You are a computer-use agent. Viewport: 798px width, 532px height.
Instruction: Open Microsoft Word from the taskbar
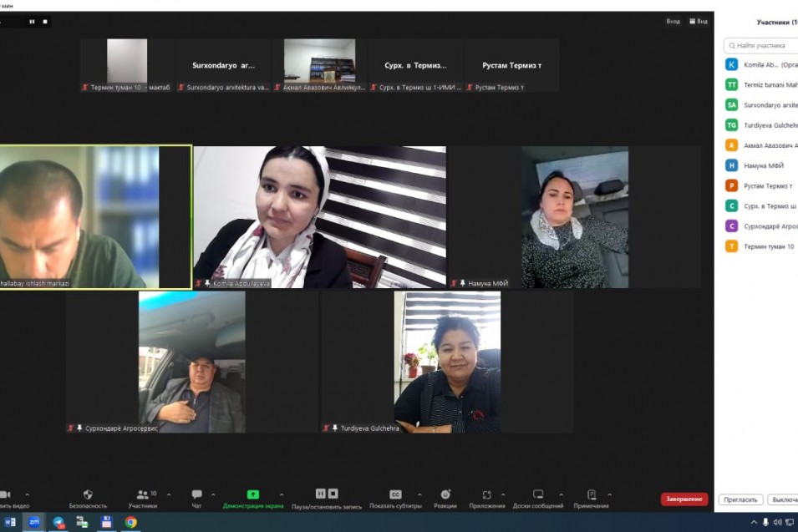point(10,522)
